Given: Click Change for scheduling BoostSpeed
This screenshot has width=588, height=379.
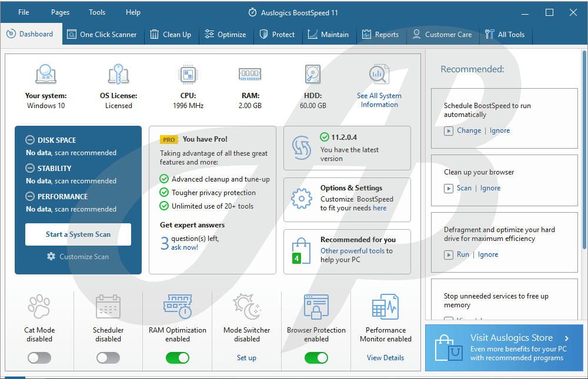Looking at the screenshot, I should pos(469,130).
